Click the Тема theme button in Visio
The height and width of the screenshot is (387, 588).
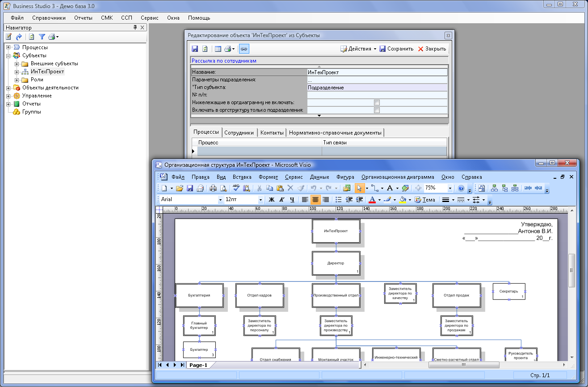[x=425, y=200]
